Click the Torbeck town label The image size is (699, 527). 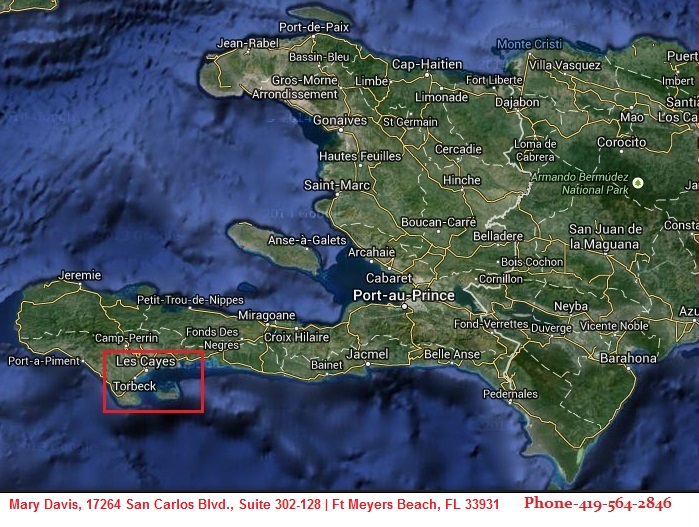134,385
